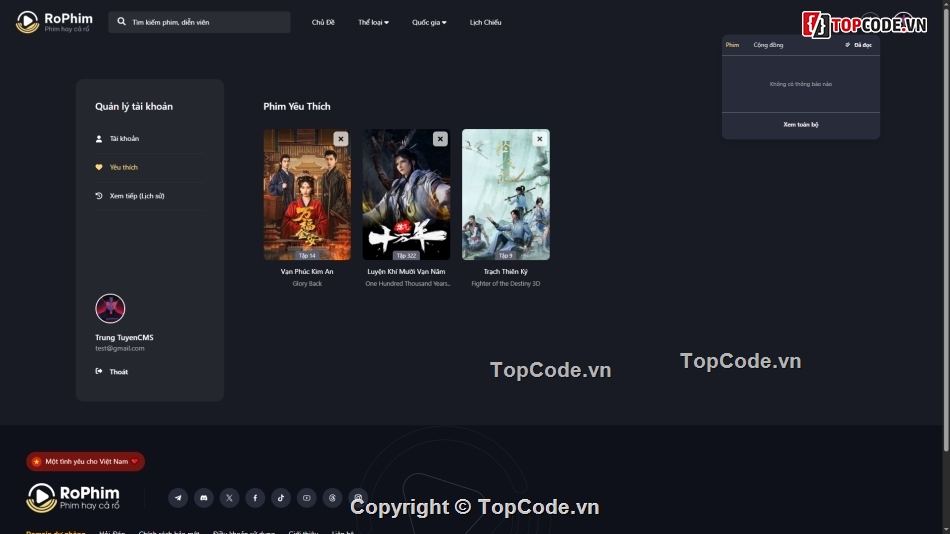Click the RoPhim logo in the header

coord(54,22)
